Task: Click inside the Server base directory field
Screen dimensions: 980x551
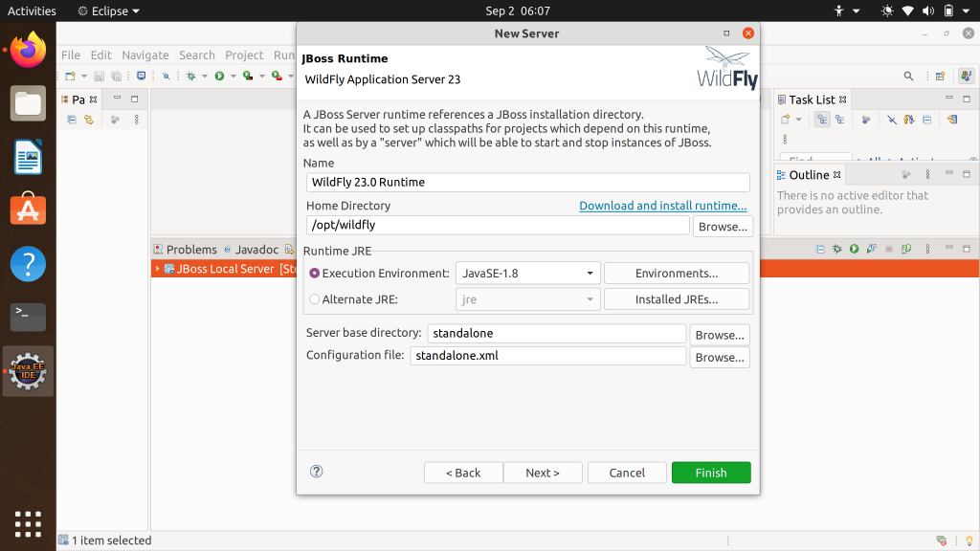Action: point(555,335)
